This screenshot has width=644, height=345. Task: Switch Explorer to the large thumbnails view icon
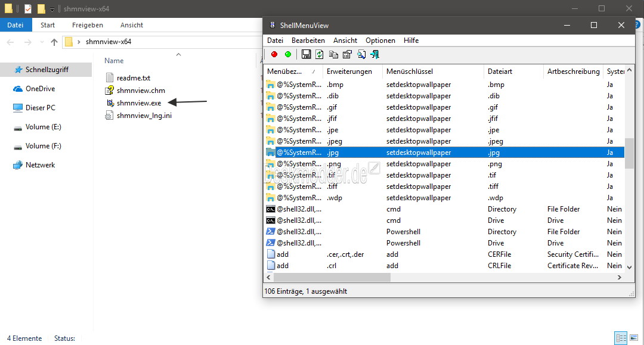(634, 338)
